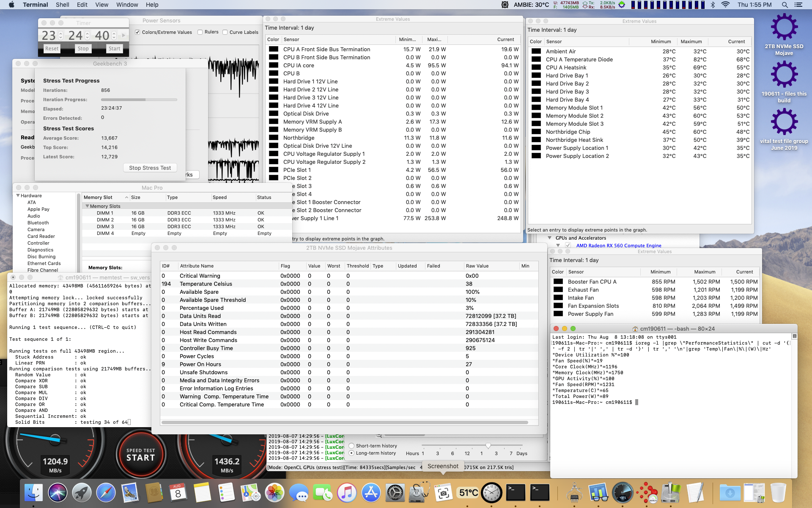Open Disk Utility stethoscope icon in Dock
The height and width of the screenshot is (508, 812).
point(419,493)
